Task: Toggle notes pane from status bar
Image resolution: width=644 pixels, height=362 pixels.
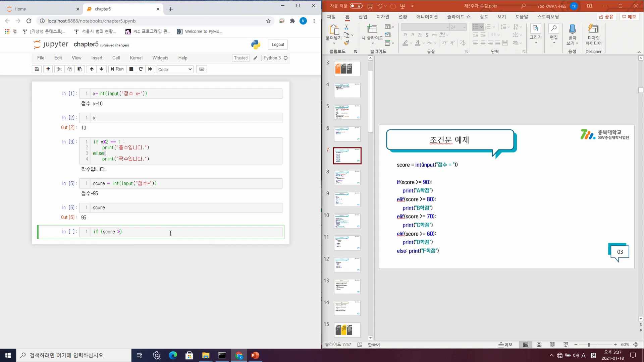Action: click(x=505, y=345)
